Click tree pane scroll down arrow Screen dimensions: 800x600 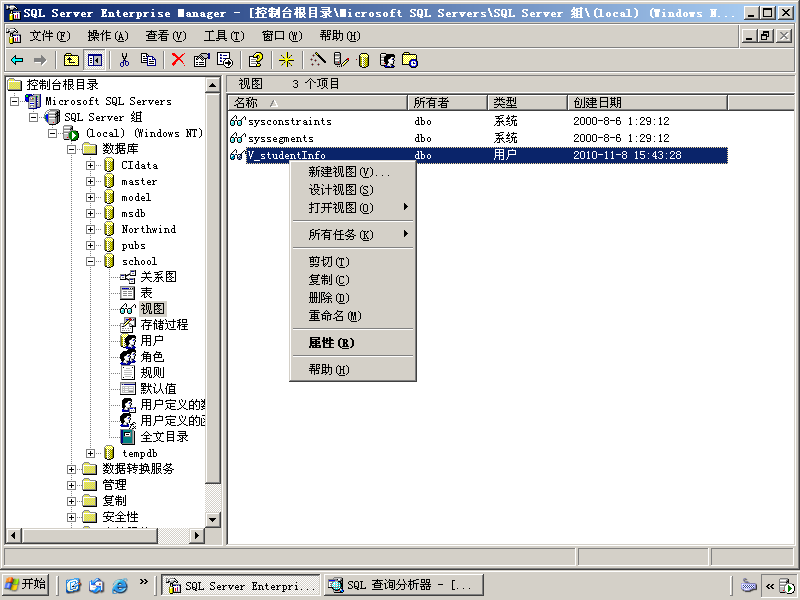213,520
